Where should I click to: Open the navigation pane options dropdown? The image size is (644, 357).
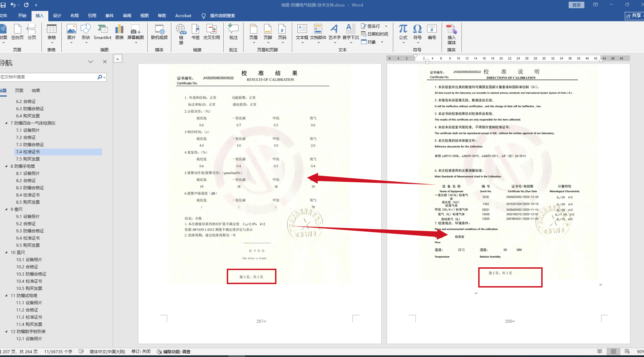90,62
